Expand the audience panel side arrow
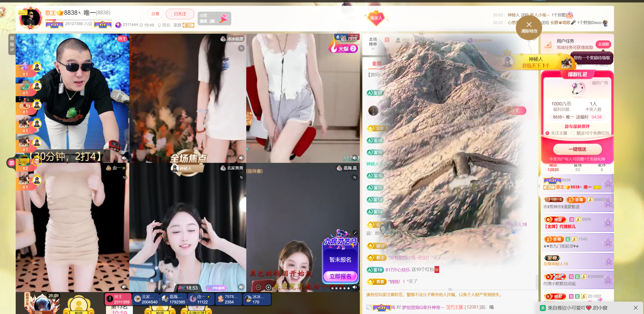644x314 pixels. tap(539, 186)
